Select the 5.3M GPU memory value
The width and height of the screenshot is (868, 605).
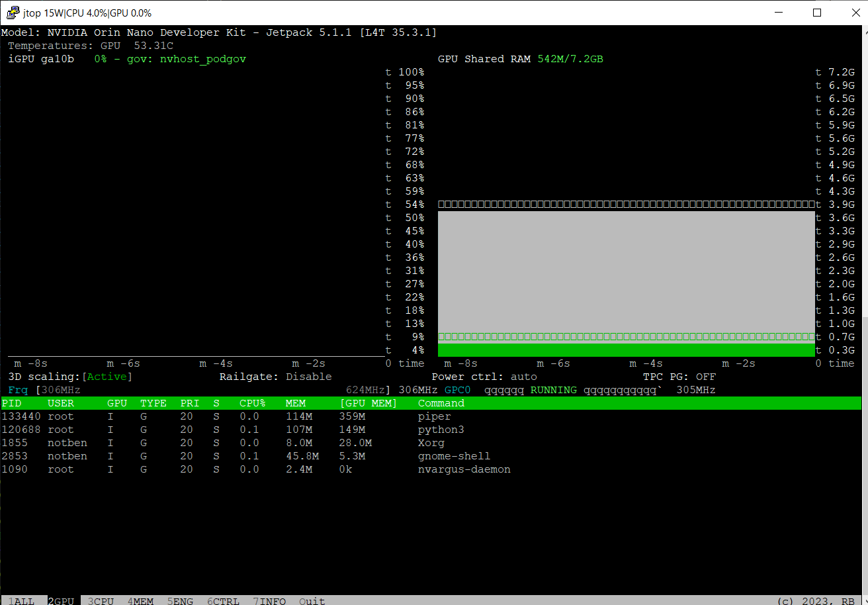coord(352,456)
